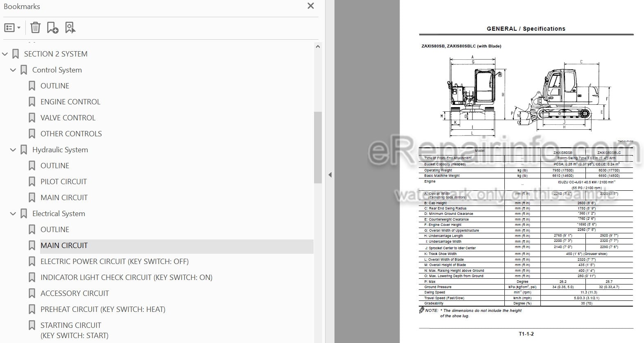Open the Electrical System bookmark

(x=59, y=214)
